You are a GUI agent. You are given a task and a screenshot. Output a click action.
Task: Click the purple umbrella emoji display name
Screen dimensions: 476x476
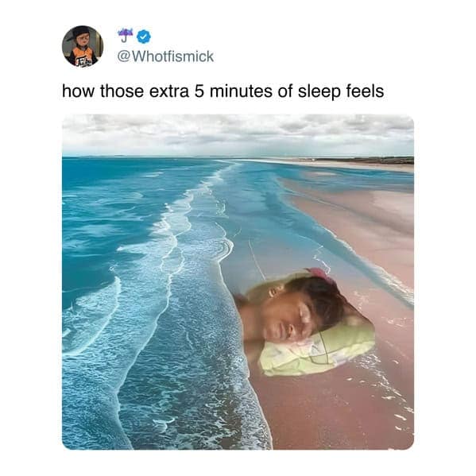point(124,35)
